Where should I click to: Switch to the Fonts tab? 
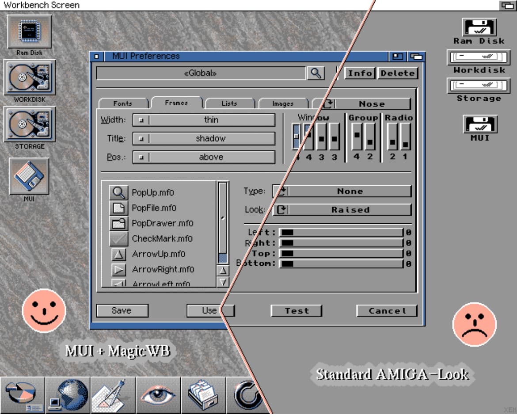click(123, 103)
